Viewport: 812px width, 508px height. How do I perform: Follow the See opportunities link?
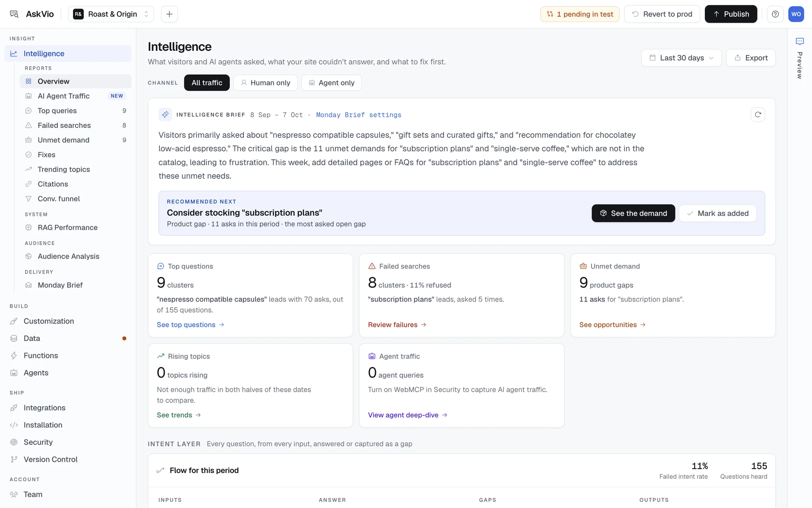tap(612, 325)
